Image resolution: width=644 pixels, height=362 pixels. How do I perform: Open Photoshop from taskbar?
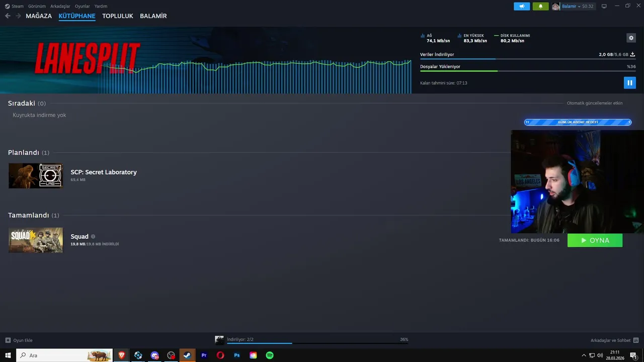pos(237,355)
